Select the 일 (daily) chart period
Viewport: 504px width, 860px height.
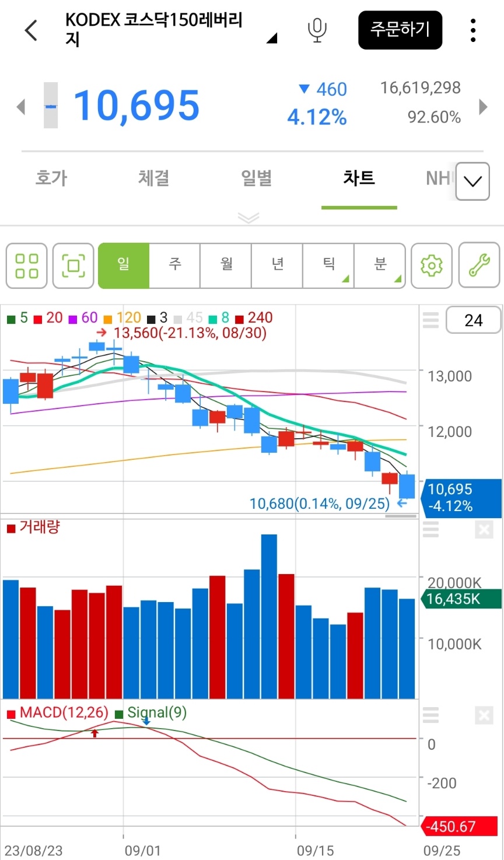tap(124, 266)
